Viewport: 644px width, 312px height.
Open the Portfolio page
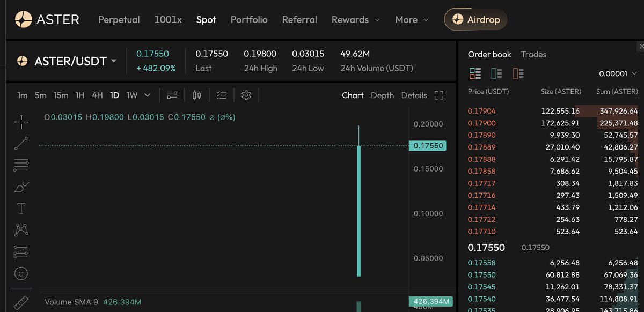[x=249, y=20]
